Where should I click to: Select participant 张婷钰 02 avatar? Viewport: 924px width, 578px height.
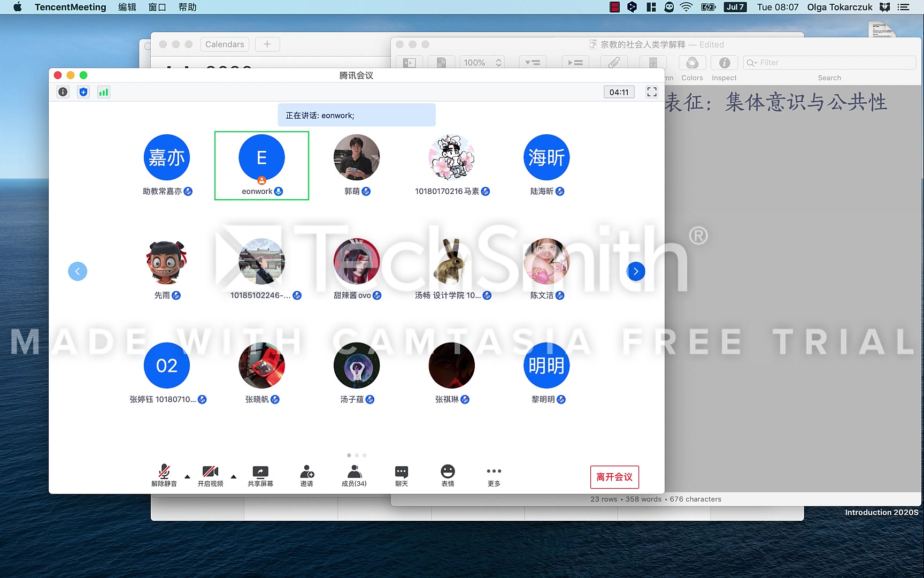[167, 366]
